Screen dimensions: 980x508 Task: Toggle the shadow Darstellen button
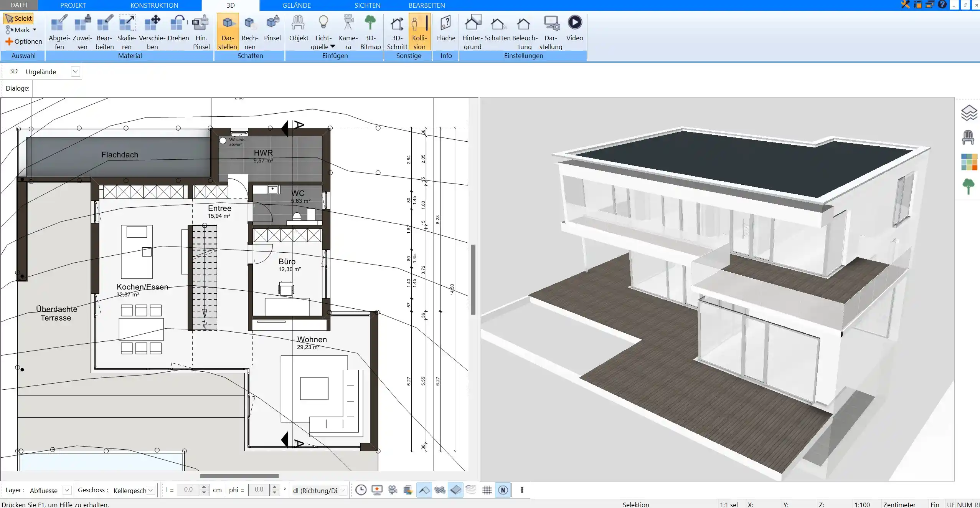point(228,32)
